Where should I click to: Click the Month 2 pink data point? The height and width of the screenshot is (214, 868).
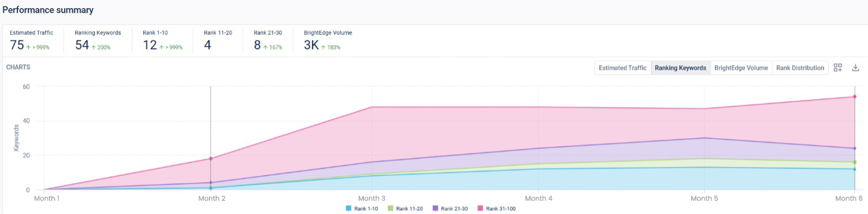pyautogui.click(x=211, y=159)
